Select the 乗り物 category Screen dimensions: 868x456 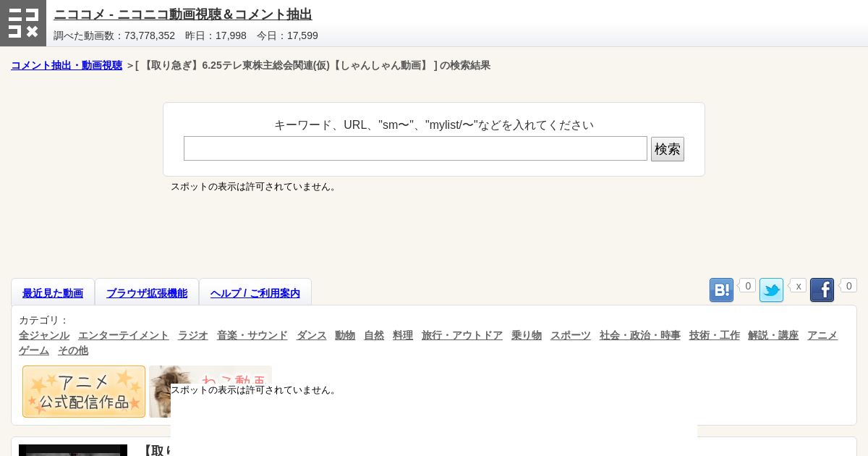point(527,335)
